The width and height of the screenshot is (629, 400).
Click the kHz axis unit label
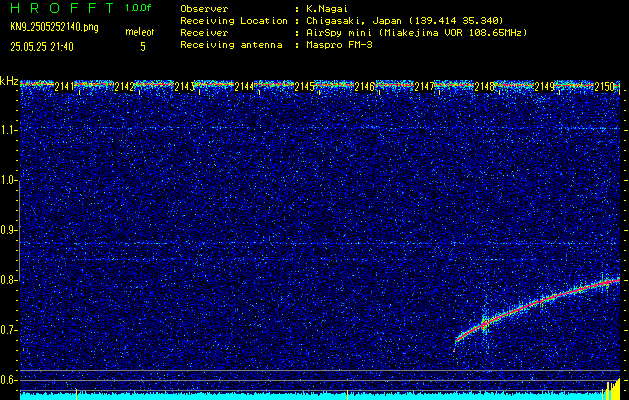point(9,81)
